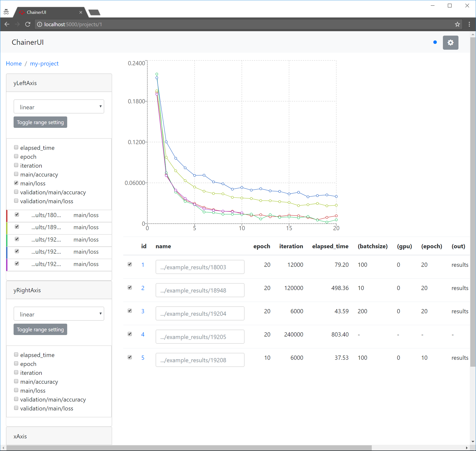Screen dimensions: 476x451
Task: Click yLeftAxis Toggle range setting button
Action: pyautogui.click(x=40, y=122)
